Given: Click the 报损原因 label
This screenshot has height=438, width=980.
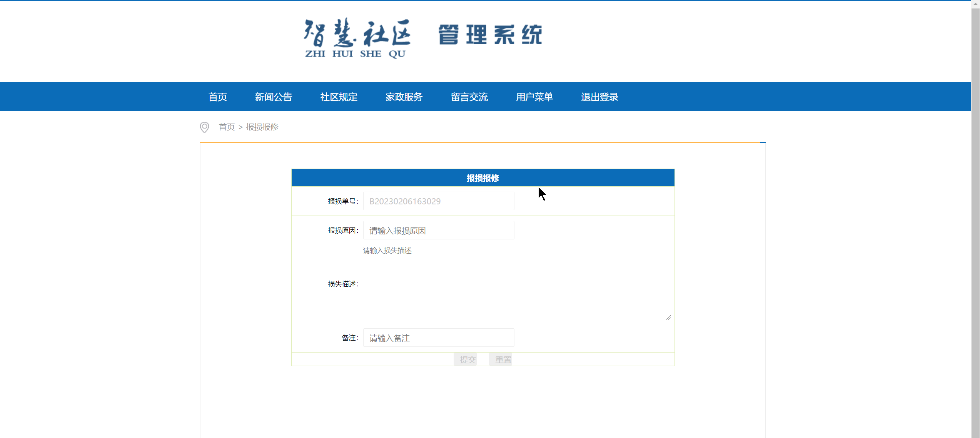Looking at the screenshot, I should click(x=343, y=231).
